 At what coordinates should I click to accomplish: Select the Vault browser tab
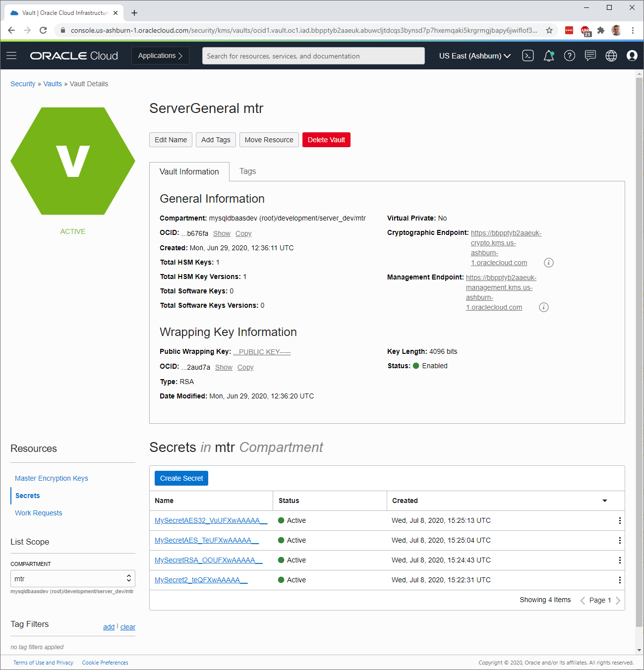[x=64, y=13]
